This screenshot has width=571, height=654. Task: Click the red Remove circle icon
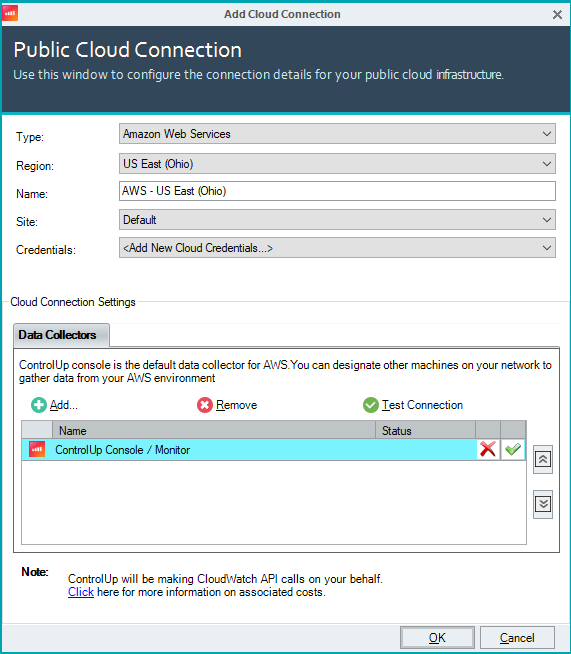coord(205,405)
